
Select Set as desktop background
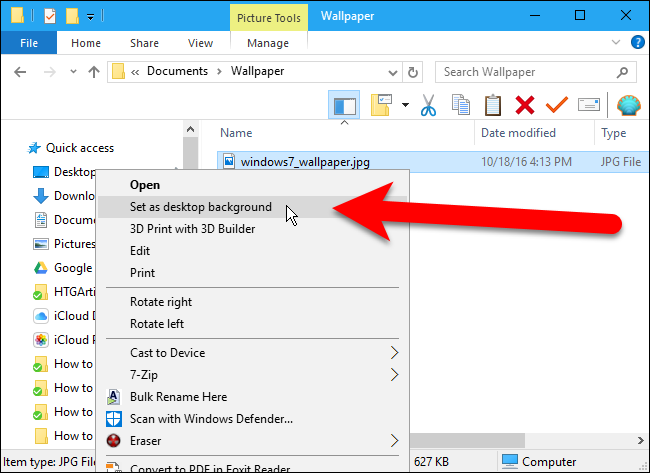pos(201,207)
